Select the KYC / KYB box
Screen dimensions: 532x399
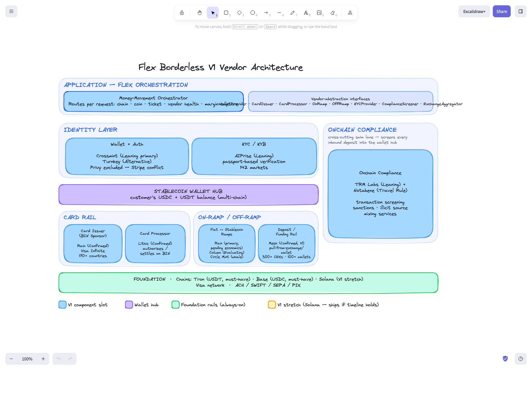(254, 156)
